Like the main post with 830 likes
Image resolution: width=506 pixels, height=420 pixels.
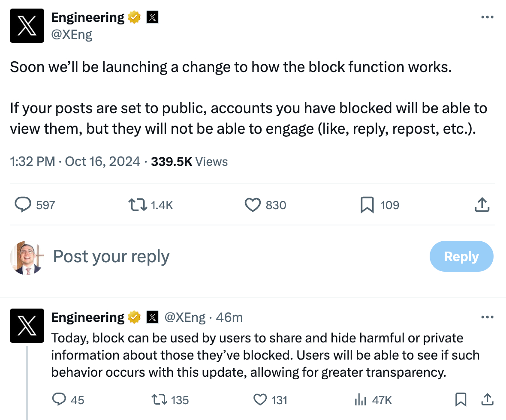tap(253, 205)
